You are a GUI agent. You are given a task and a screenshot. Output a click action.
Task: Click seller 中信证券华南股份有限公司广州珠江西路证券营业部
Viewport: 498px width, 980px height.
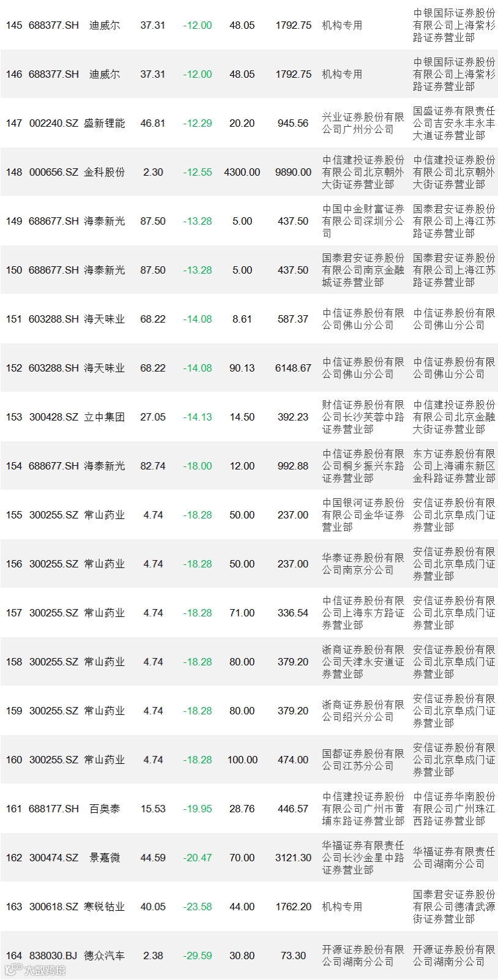(x=454, y=809)
